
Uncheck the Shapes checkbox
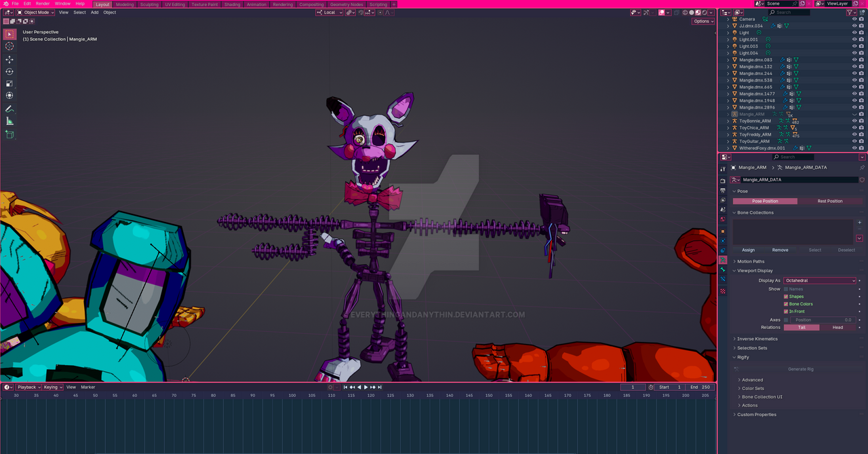[786, 297]
